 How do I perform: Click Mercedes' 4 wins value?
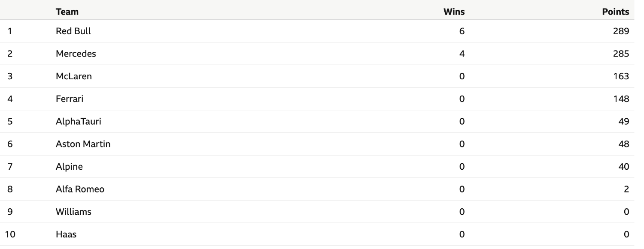click(462, 54)
